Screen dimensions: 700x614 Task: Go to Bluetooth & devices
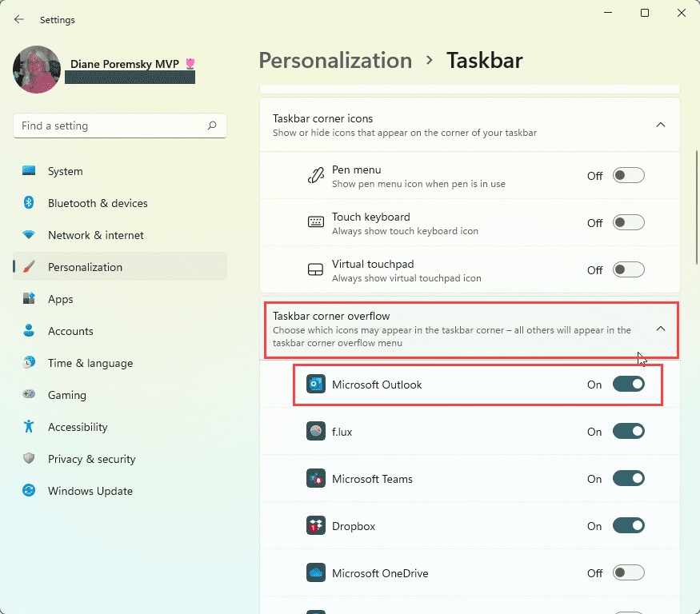[120, 203]
